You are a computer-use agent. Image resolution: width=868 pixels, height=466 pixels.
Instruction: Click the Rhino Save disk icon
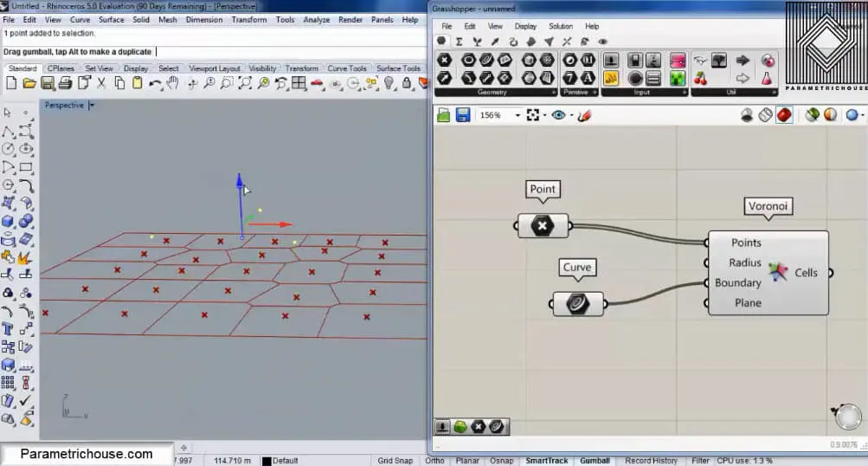tap(48, 84)
